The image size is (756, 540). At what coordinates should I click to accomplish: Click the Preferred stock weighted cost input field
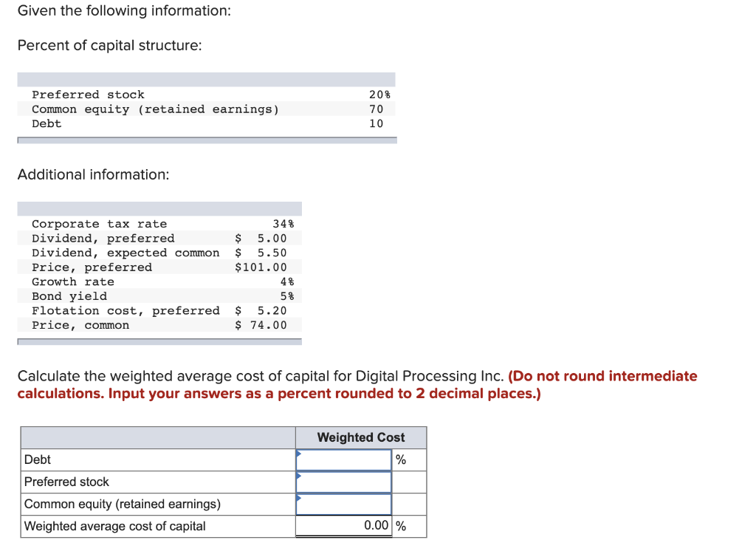point(343,482)
